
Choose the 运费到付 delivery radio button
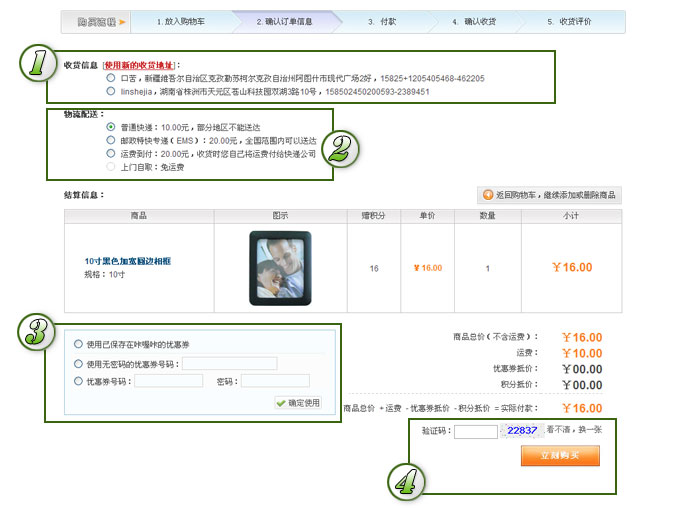111,153
